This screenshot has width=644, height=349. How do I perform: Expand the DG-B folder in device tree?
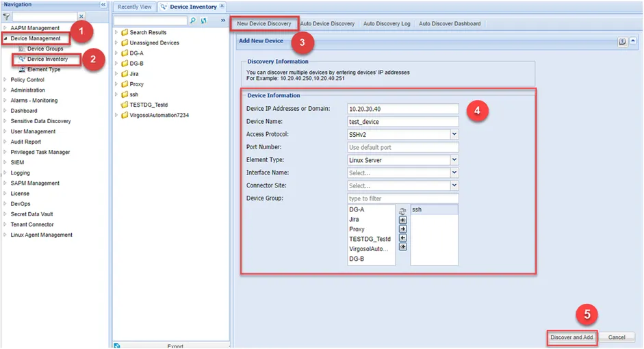pyautogui.click(x=116, y=63)
